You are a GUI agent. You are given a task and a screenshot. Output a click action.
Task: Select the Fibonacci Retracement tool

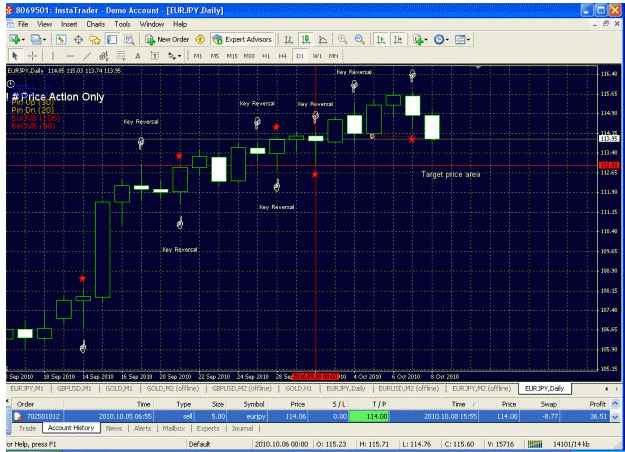click(x=121, y=56)
